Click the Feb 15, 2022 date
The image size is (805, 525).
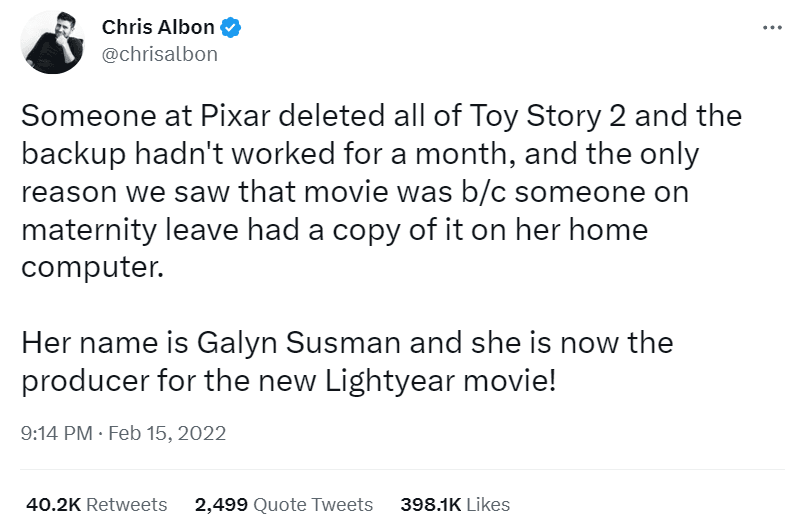168,433
